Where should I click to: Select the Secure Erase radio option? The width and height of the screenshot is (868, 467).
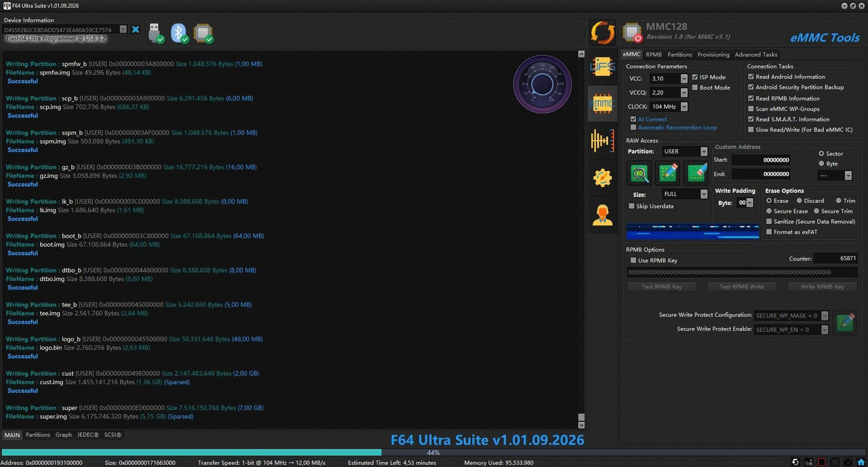(x=770, y=211)
